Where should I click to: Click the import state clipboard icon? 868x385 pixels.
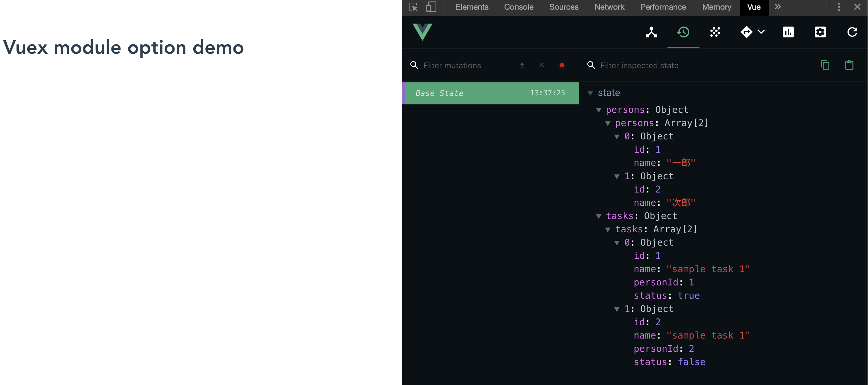click(x=849, y=65)
